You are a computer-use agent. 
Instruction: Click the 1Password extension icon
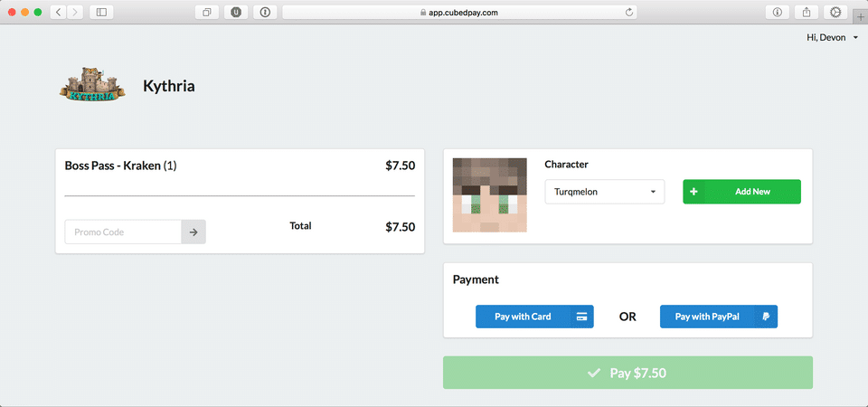coord(265,12)
